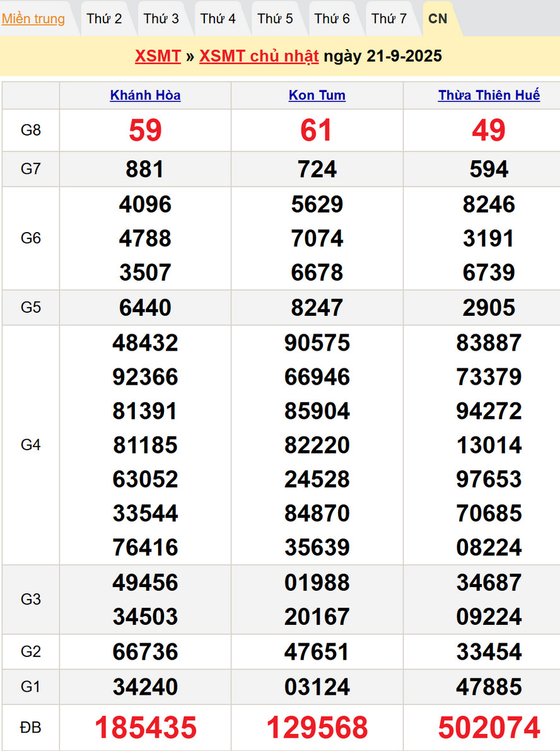Click Thừa Thiên Huế special prize 502074

489,728
